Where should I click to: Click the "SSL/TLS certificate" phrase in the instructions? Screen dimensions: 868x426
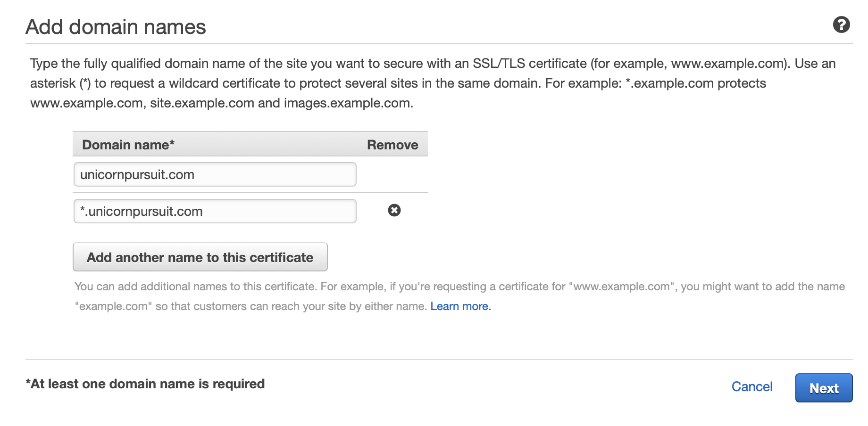tap(529, 64)
